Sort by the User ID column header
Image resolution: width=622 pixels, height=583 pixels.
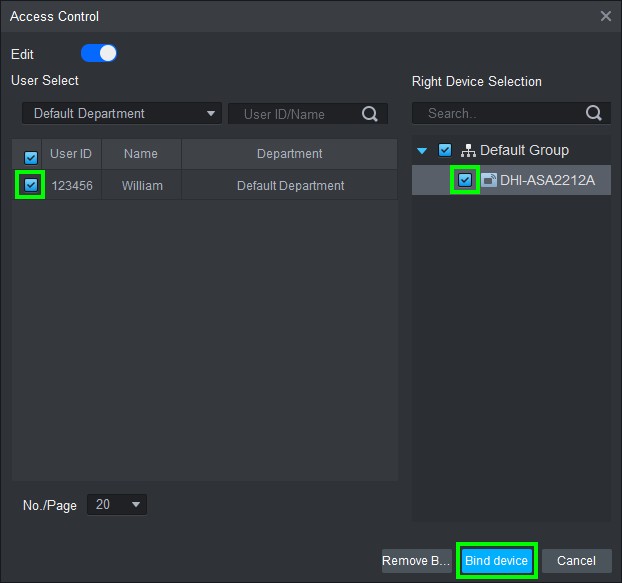(x=71, y=154)
